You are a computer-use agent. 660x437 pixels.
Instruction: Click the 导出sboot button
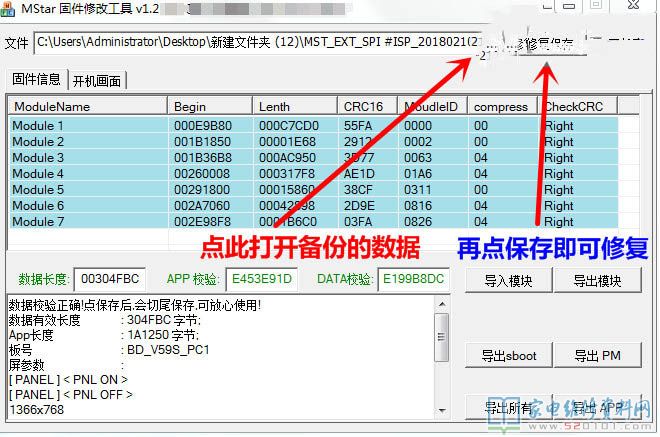[x=508, y=355]
